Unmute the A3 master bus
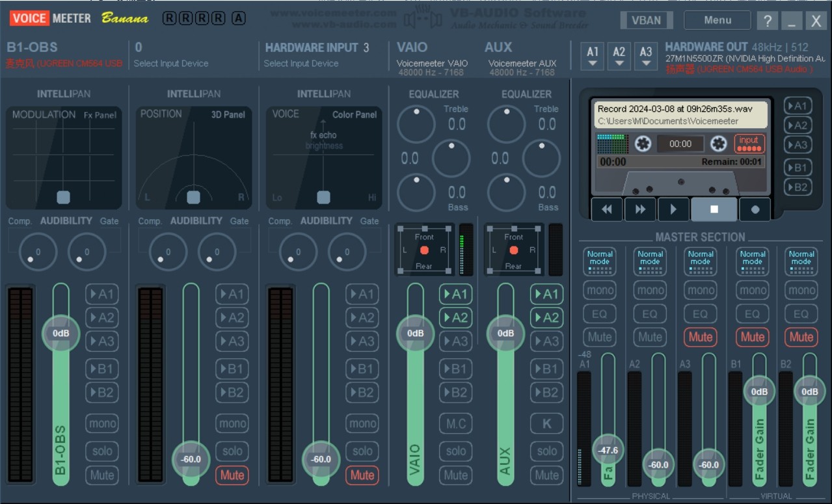 click(x=700, y=337)
